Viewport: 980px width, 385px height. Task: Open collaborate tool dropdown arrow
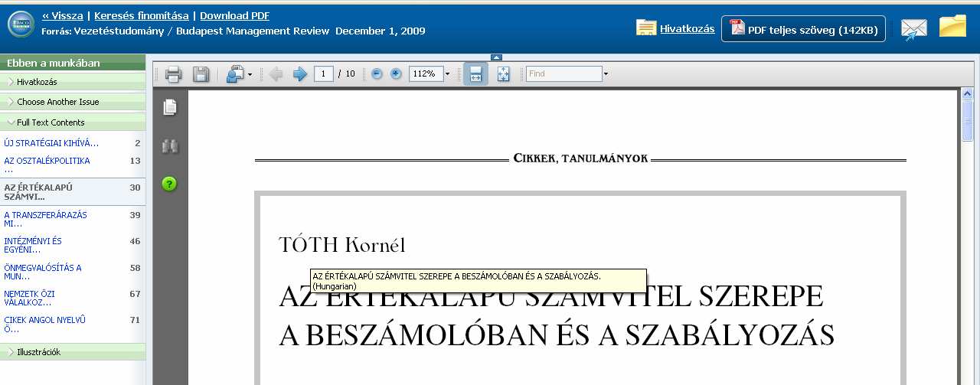tap(250, 75)
